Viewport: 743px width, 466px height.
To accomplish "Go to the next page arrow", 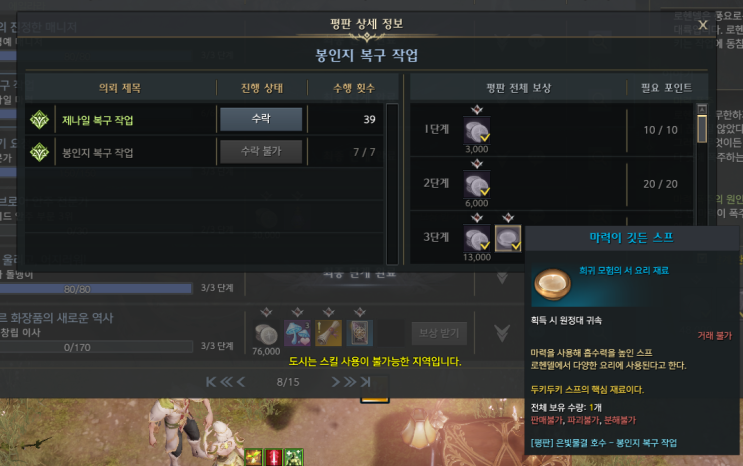I will pyautogui.click(x=335, y=382).
